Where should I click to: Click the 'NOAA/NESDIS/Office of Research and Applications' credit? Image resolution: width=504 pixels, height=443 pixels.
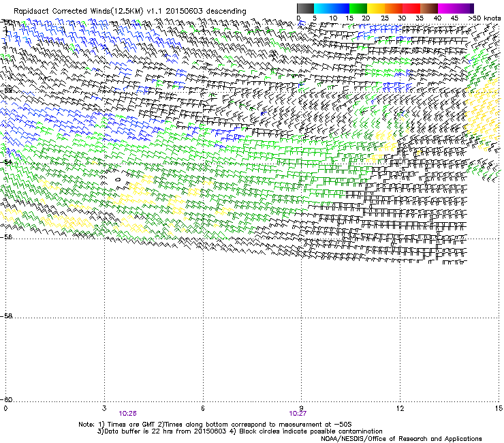tap(401, 439)
